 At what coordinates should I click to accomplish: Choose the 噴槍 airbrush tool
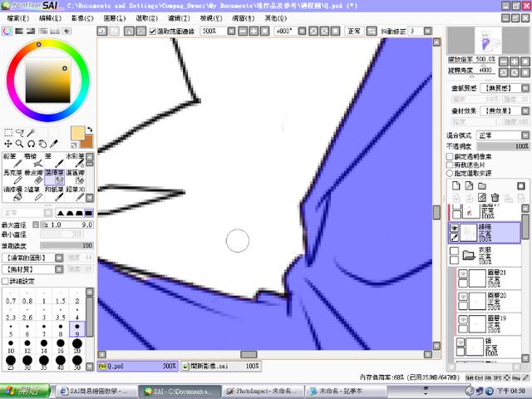[33, 160]
